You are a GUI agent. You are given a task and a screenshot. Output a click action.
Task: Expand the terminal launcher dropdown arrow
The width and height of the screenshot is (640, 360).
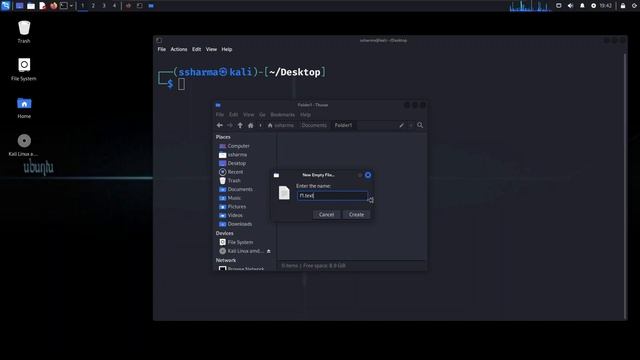71,6
